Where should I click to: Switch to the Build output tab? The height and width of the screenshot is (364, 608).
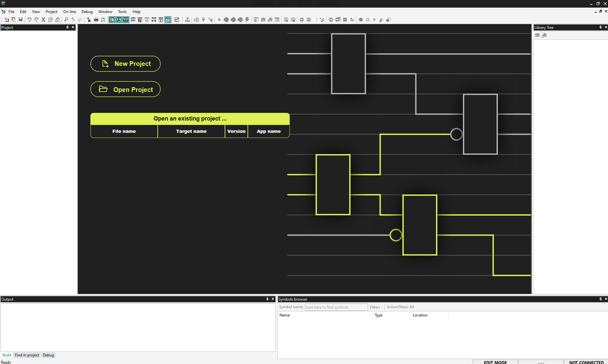click(7, 355)
